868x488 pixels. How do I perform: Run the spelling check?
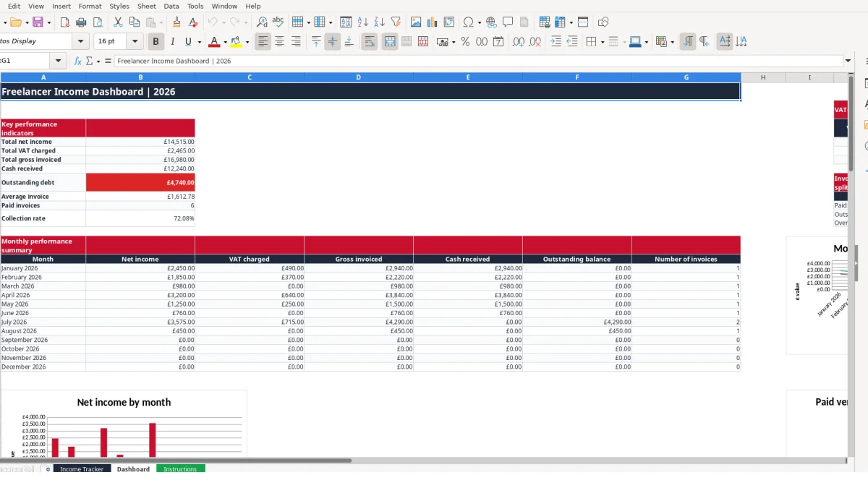[278, 22]
